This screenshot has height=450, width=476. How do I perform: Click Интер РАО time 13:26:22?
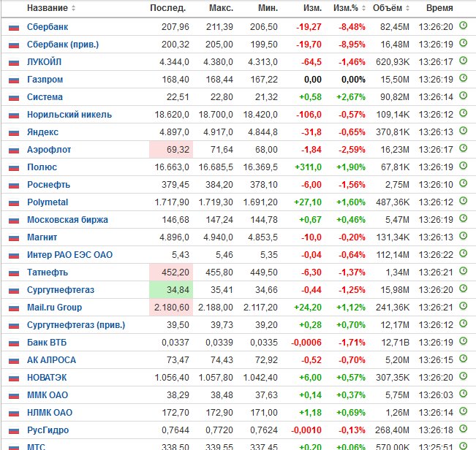[436, 255]
